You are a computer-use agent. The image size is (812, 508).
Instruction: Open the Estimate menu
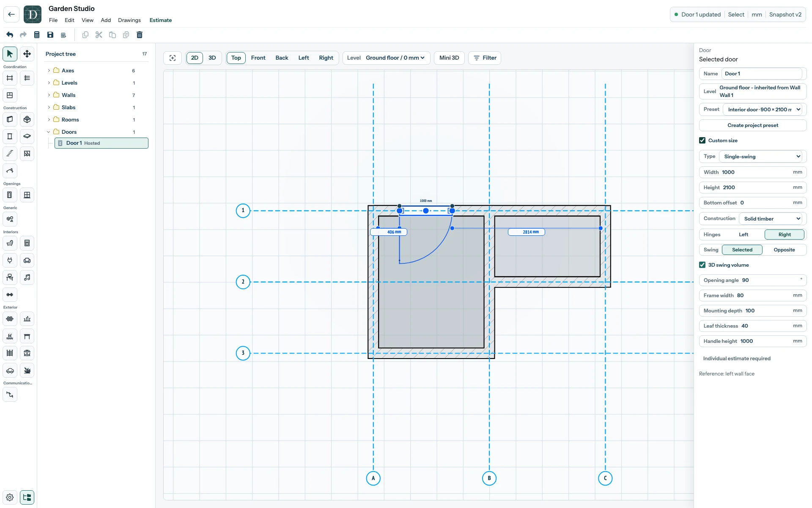pyautogui.click(x=161, y=20)
